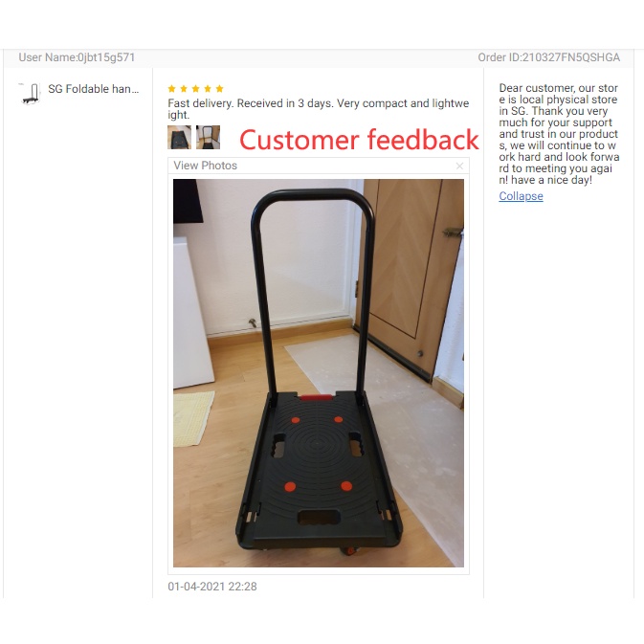Click the hand truck product icon
Viewport: 644px width, 644px height.
click(30, 93)
